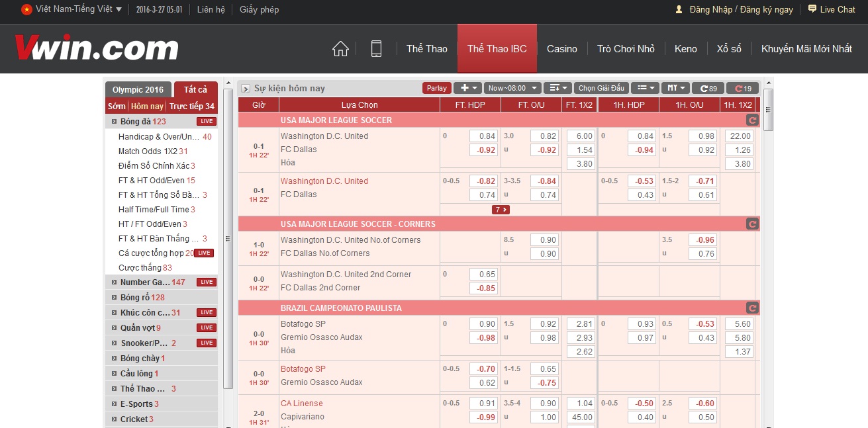The image size is (868, 428).
Task: Select the Trực tiếp 34 live filter
Action: (191, 107)
